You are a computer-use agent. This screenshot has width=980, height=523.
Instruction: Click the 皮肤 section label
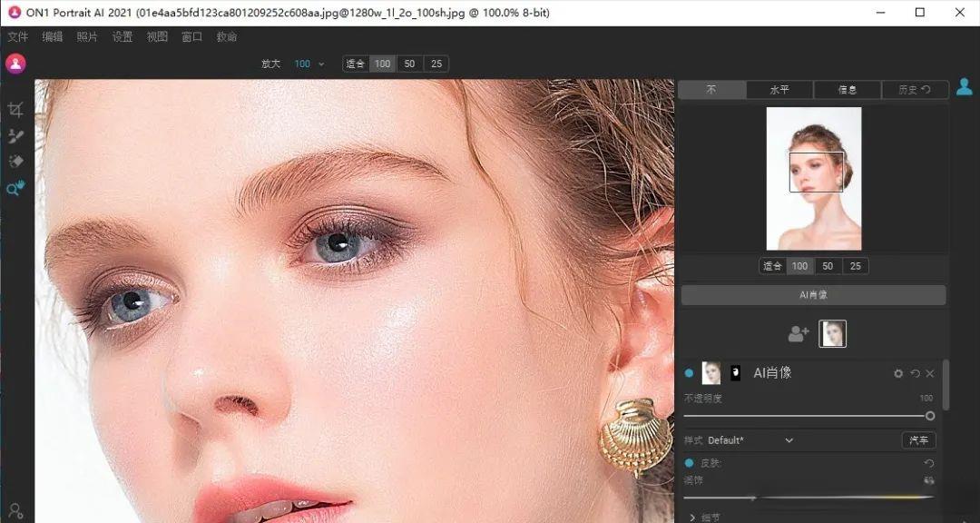[x=710, y=463]
